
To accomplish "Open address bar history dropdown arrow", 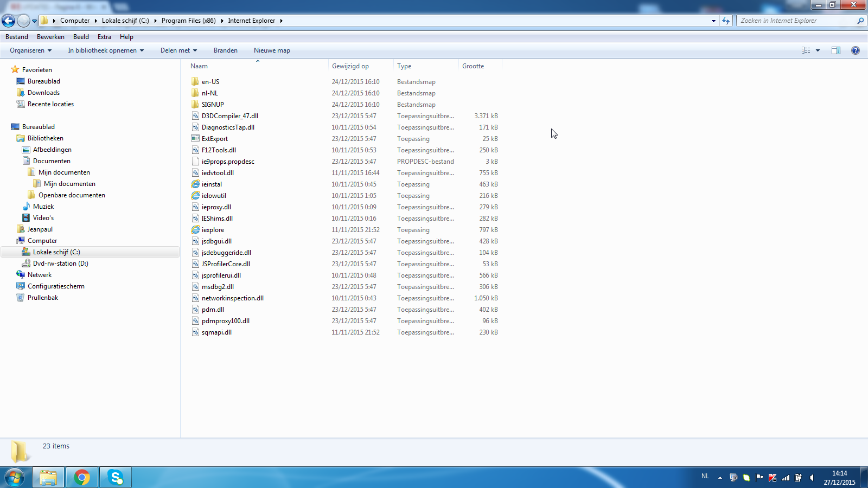I will click(x=713, y=21).
